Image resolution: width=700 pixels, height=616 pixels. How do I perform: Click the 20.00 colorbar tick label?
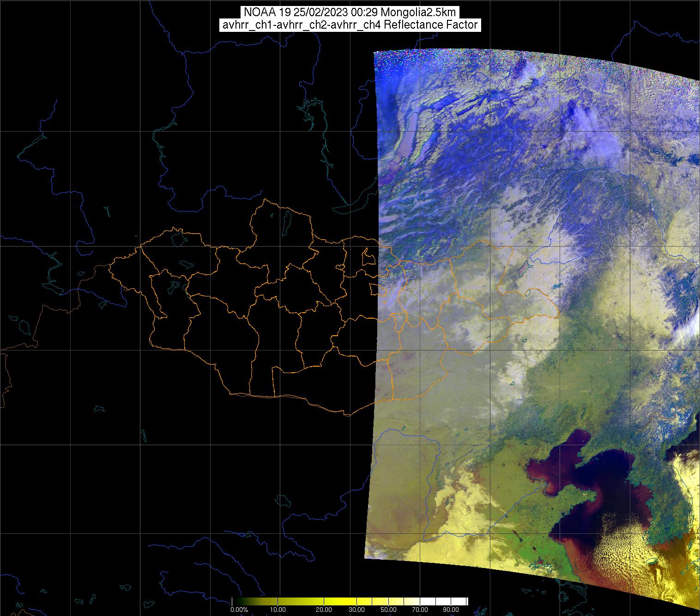click(324, 610)
